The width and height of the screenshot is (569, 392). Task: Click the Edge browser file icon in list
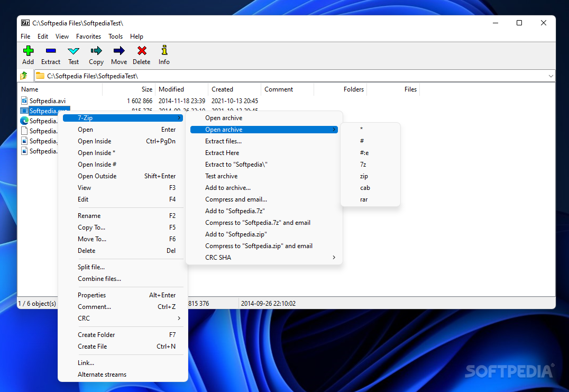point(24,121)
